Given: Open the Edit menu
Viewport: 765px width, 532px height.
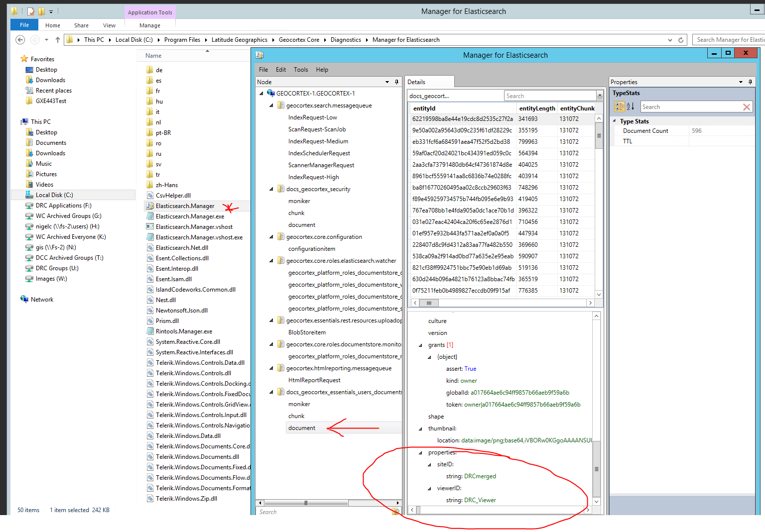Looking at the screenshot, I should (281, 70).
